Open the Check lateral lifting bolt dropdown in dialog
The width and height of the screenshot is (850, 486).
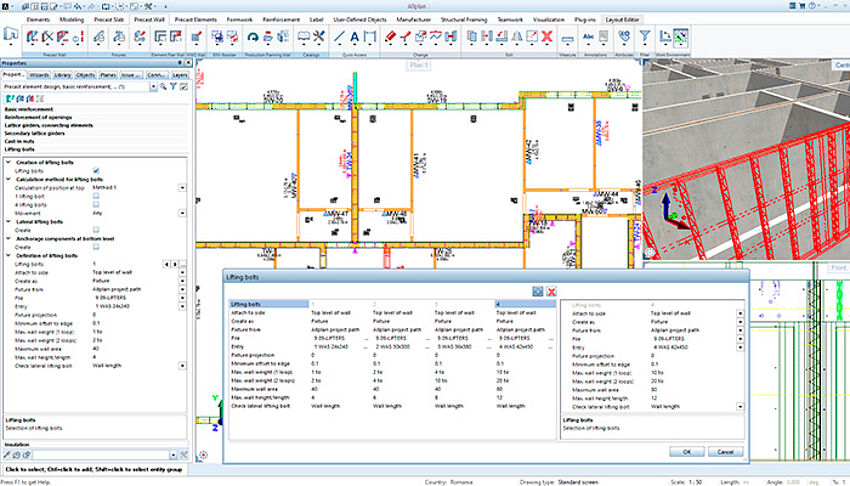pyautogui.click(x=739, y=407)
